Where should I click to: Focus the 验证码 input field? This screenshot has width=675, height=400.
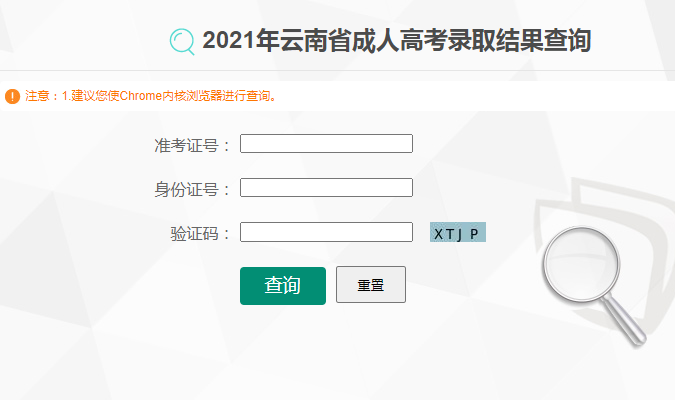pos(326,232)
